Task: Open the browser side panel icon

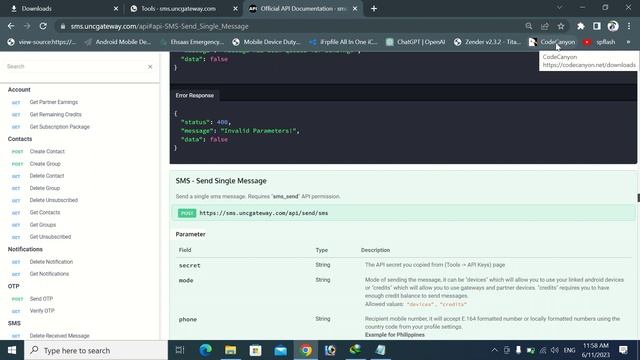Action: [597, 26]
